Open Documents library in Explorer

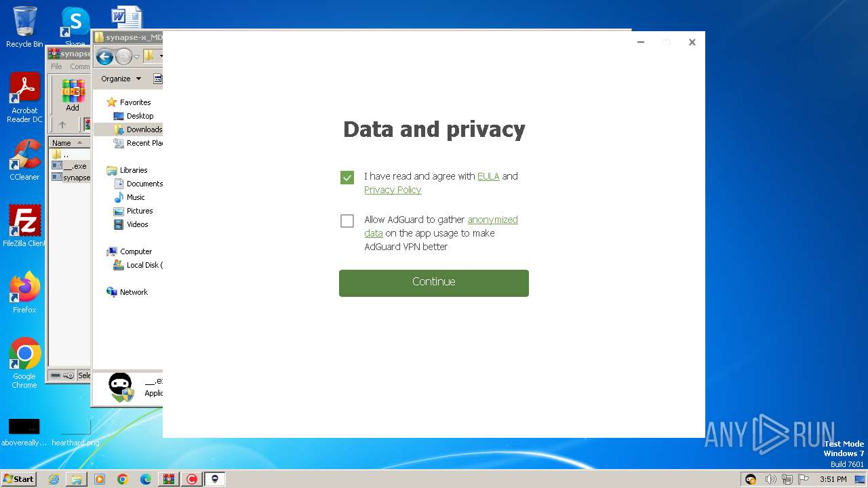coord(138,184)
